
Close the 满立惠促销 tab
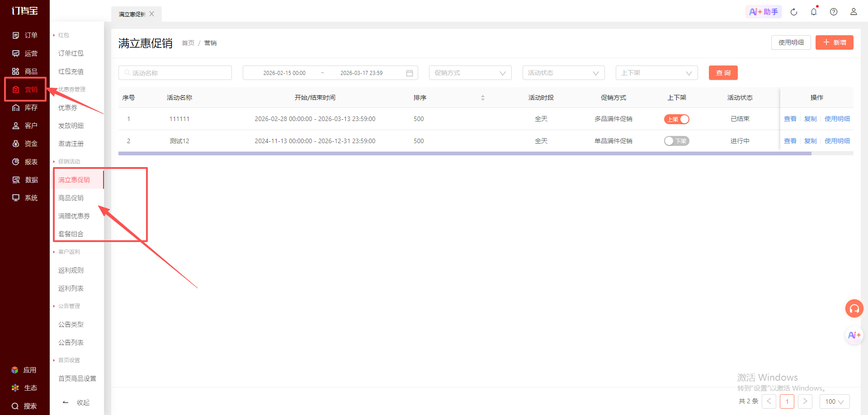(152, 14)
